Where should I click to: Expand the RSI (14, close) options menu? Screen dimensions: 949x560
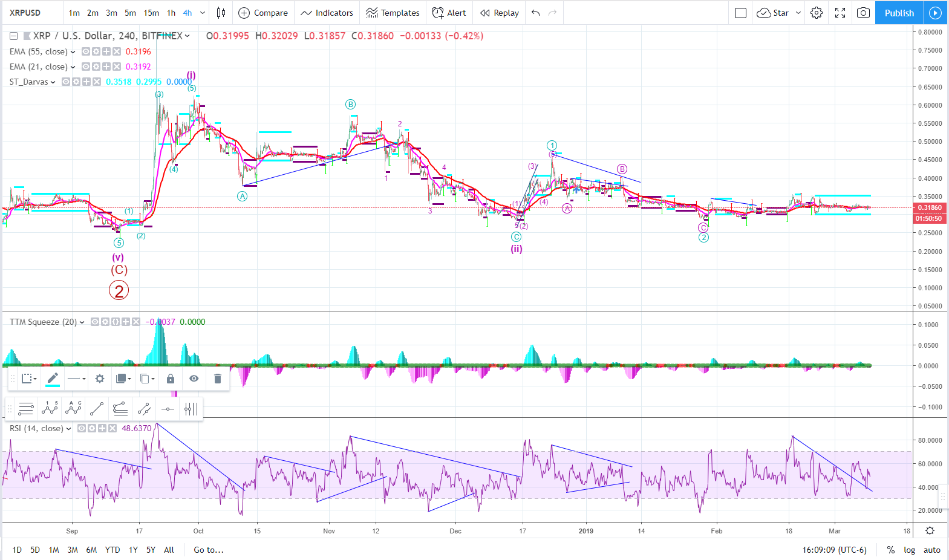coord(69,428)
